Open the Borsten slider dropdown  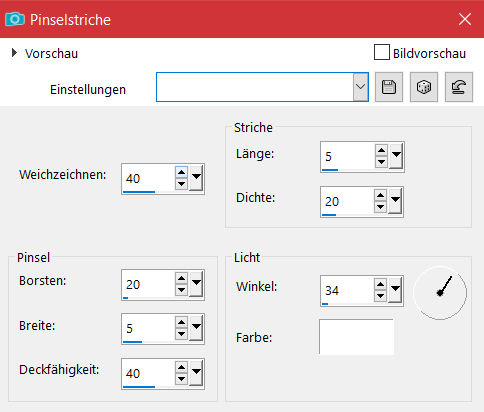click(196, 284)
